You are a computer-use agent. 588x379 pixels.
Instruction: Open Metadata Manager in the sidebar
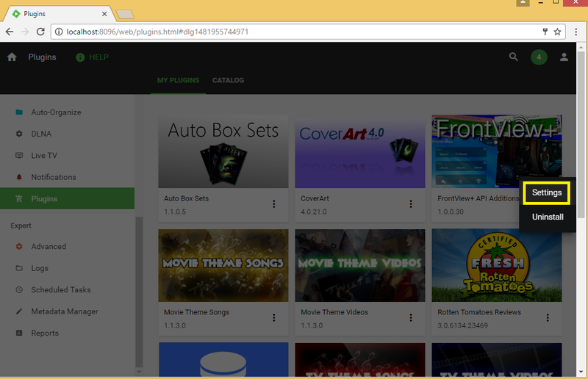(67, 311)
